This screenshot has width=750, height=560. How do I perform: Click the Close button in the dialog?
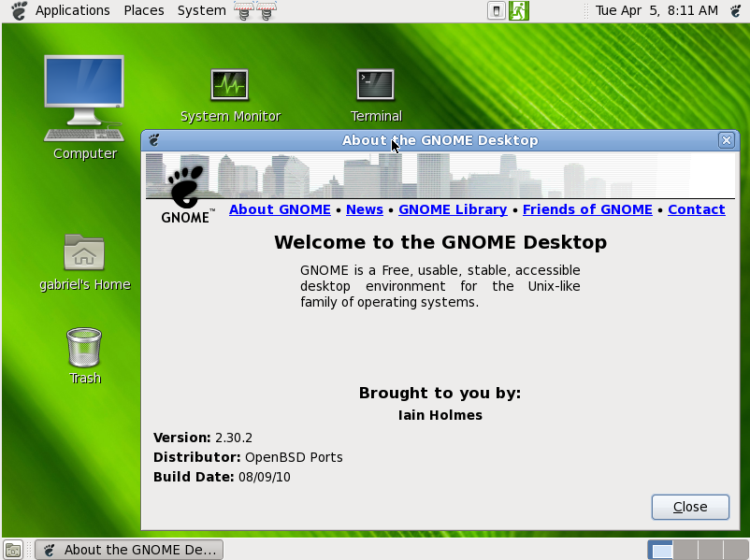pos(690,507)
